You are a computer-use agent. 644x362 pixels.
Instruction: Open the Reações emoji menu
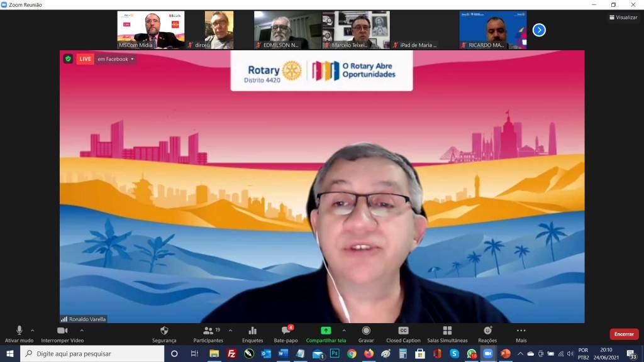pos(487,333)
